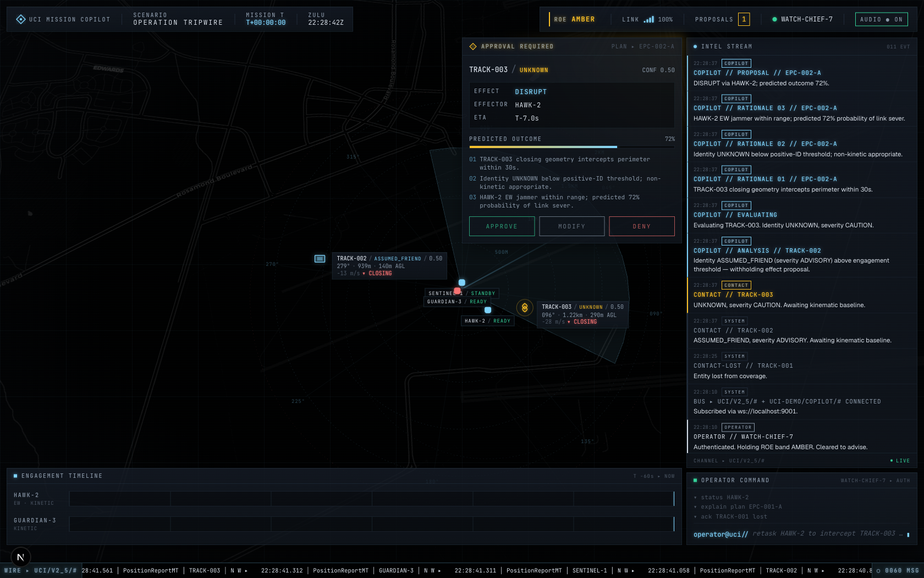Click the MODIFY proposal button
The image size is (924, 578).
(572, 226)
